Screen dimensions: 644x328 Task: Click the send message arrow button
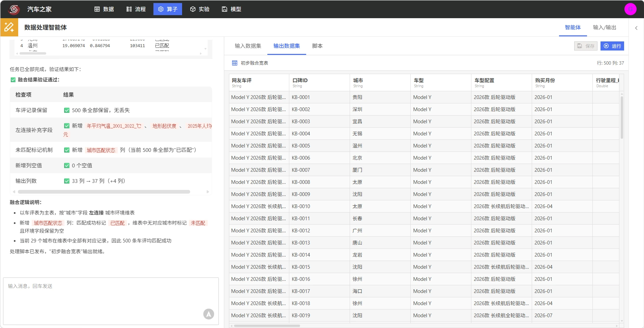[209, 314]
